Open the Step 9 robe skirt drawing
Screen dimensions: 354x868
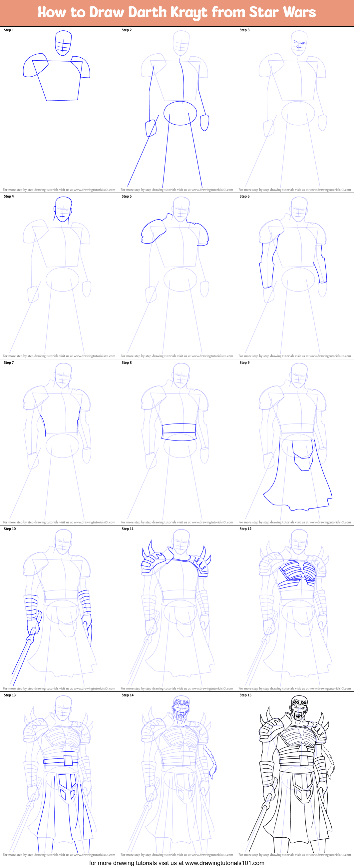point(295,441)
